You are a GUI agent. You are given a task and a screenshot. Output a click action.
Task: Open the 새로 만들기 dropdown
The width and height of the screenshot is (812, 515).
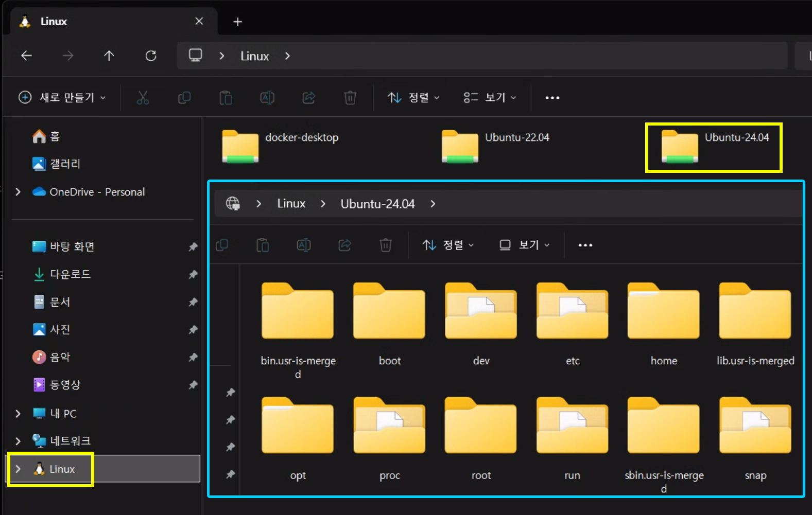(x=62, y=97)
